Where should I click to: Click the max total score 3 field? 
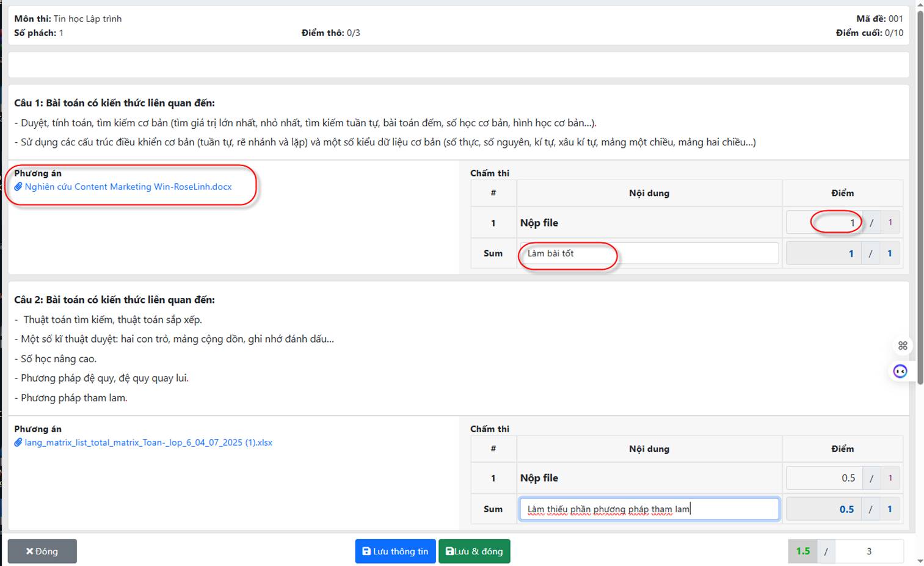point(869,551)
